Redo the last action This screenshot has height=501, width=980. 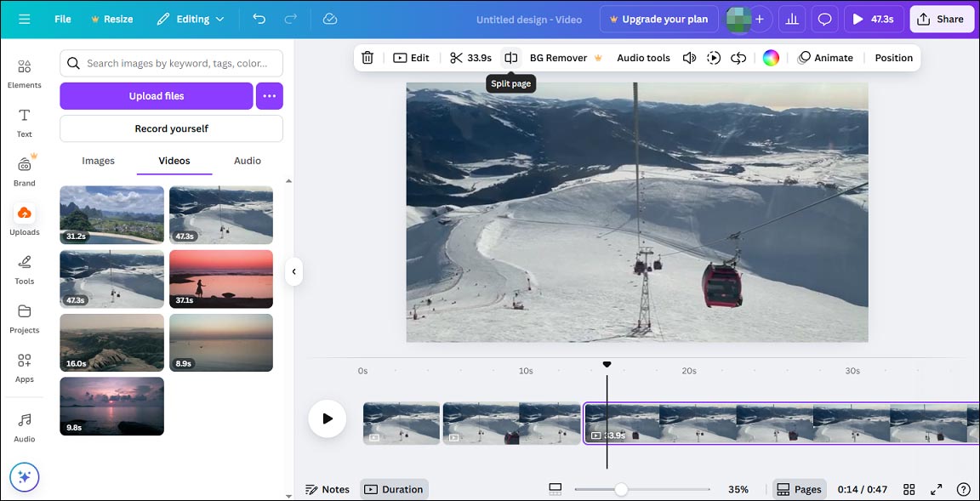click(x=291, y=19)
